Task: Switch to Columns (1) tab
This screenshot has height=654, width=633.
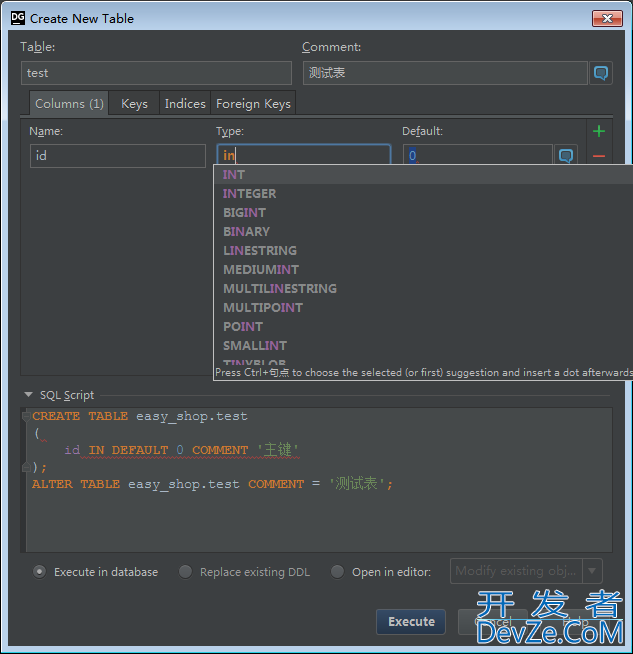Action: [69, 103]
